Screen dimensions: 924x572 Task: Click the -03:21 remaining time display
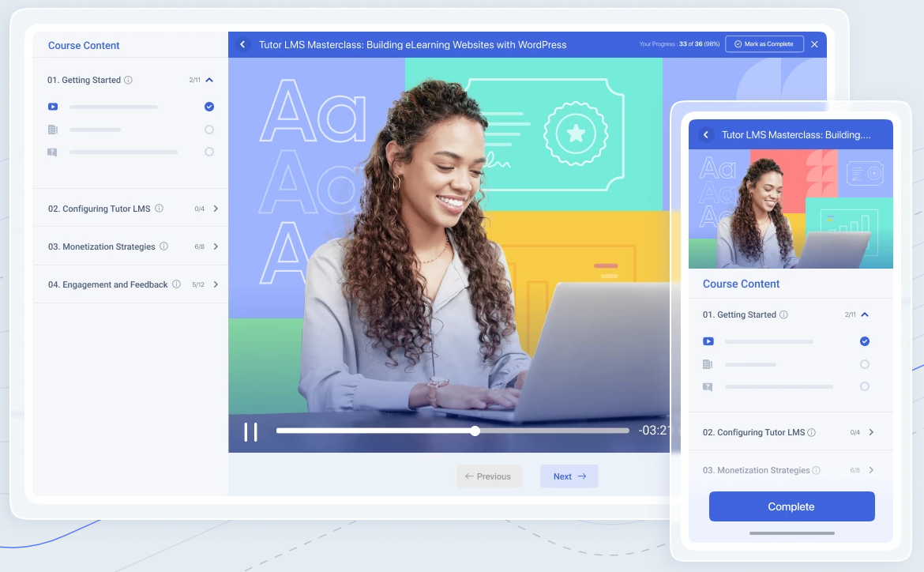click(x=654, y=431)
